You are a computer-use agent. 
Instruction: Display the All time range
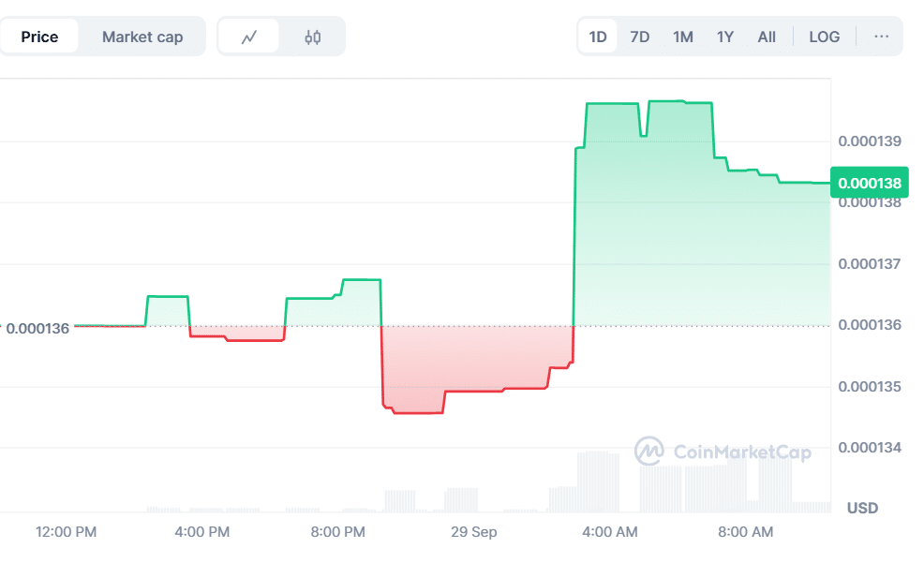(767, 37)
